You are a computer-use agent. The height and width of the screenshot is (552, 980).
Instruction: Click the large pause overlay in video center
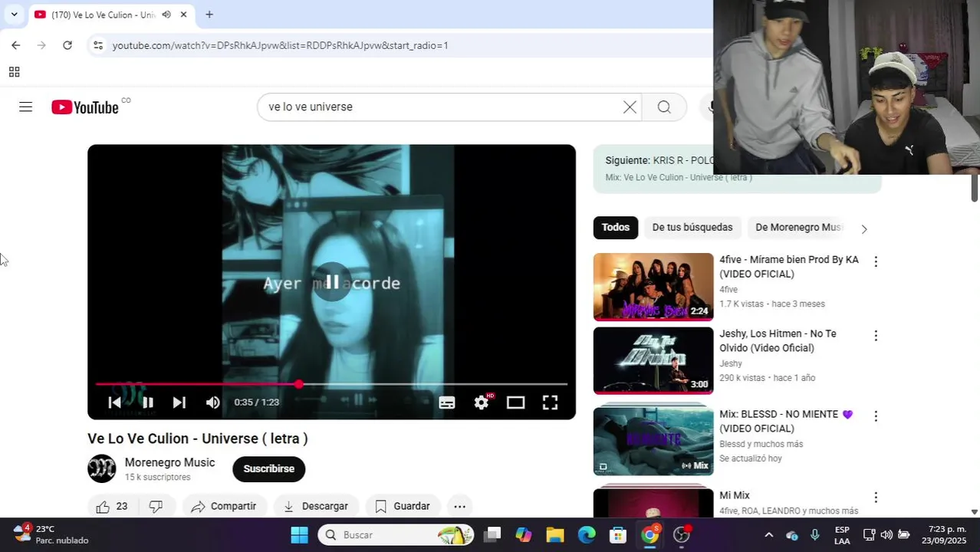tap(332, 282)
